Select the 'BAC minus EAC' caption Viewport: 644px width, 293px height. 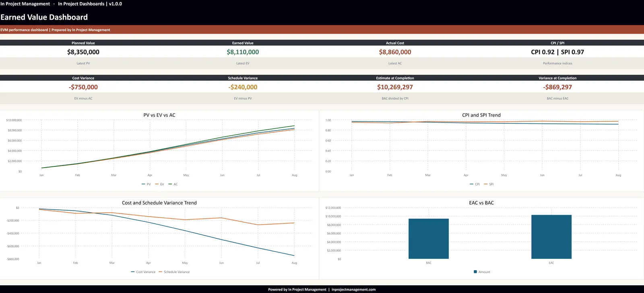[557, 98]
